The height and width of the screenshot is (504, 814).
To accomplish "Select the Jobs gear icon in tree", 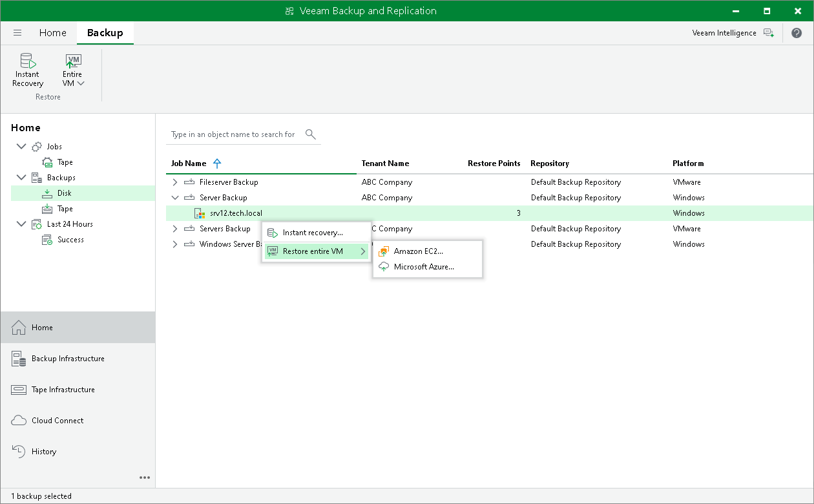I will coord(37,147).
